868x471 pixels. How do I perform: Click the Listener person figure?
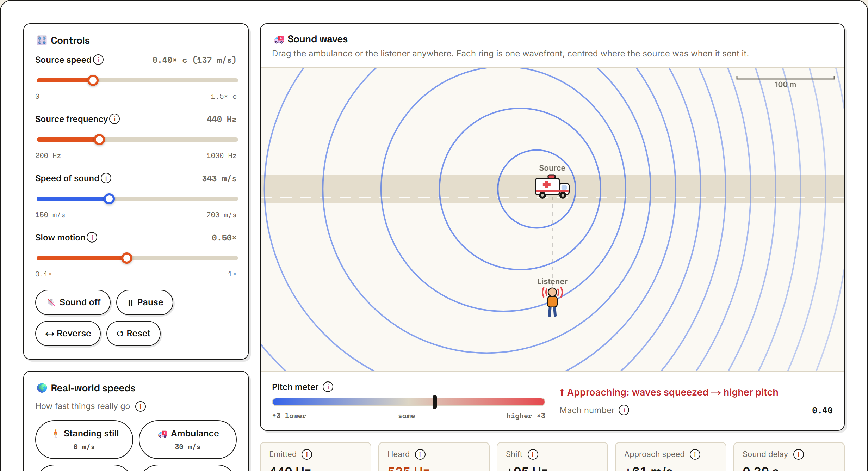552,302
